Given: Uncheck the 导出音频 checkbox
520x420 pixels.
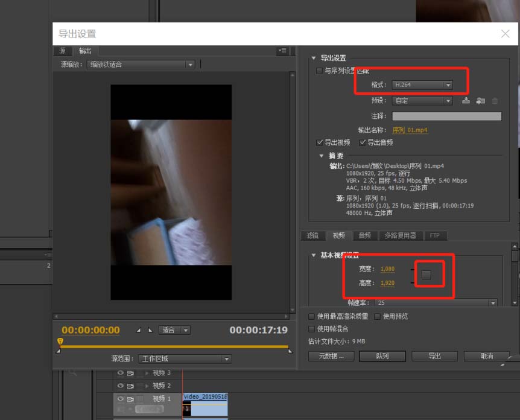Looking at the screenshot, I should click(x=362, y=142).
